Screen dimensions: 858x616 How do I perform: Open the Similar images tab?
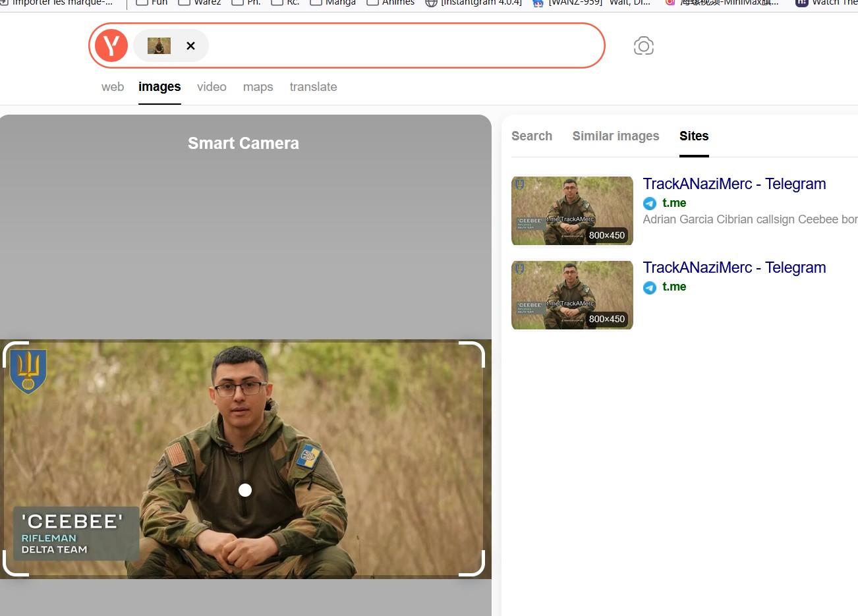pos(615,136)
